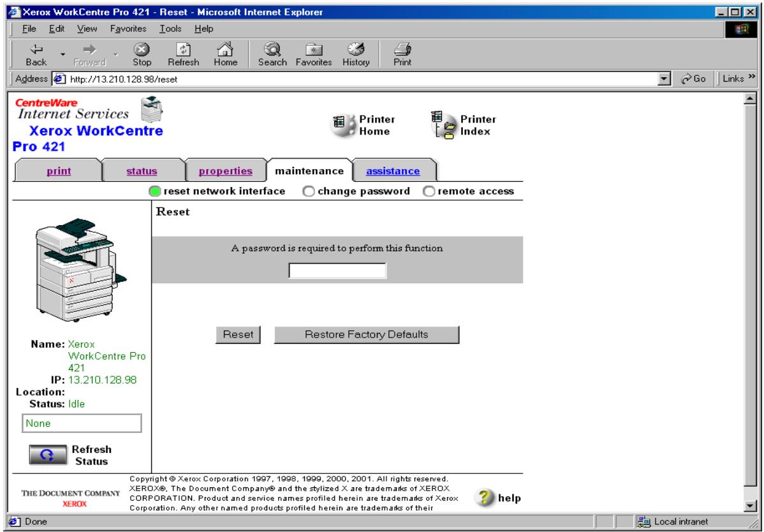Switch to the properties tab

coord(226,171)
